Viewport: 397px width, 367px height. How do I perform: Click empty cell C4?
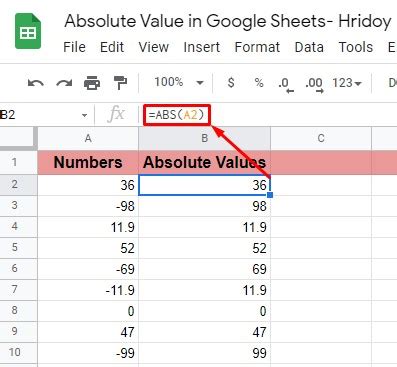[x=321, y=227]
